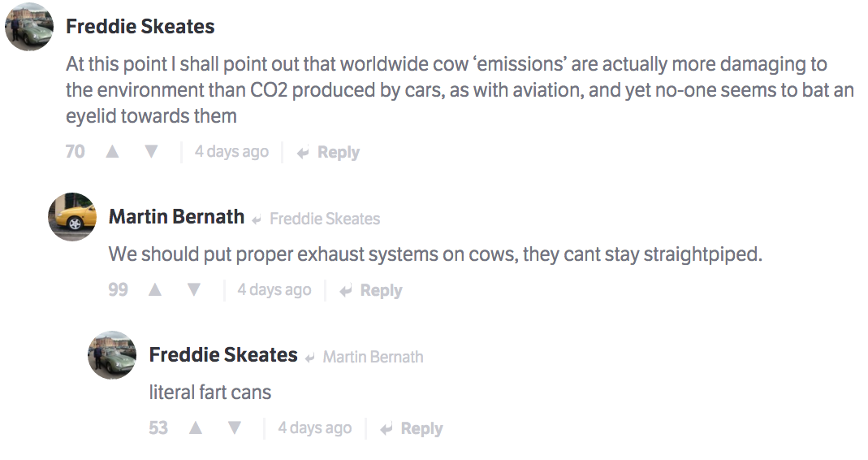Downvote the 'literal fart cans' comment

234,428
